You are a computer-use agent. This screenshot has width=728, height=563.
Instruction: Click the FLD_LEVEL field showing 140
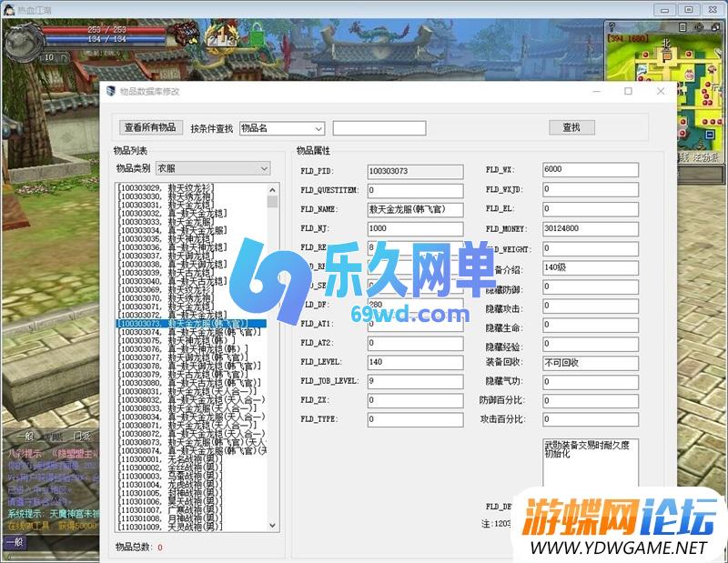click(415, 362)
